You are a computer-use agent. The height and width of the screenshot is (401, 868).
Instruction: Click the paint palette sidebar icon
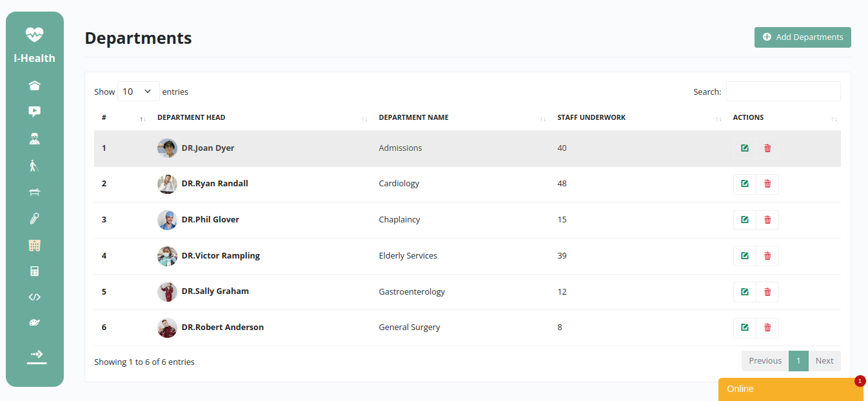tap(35, 323)
